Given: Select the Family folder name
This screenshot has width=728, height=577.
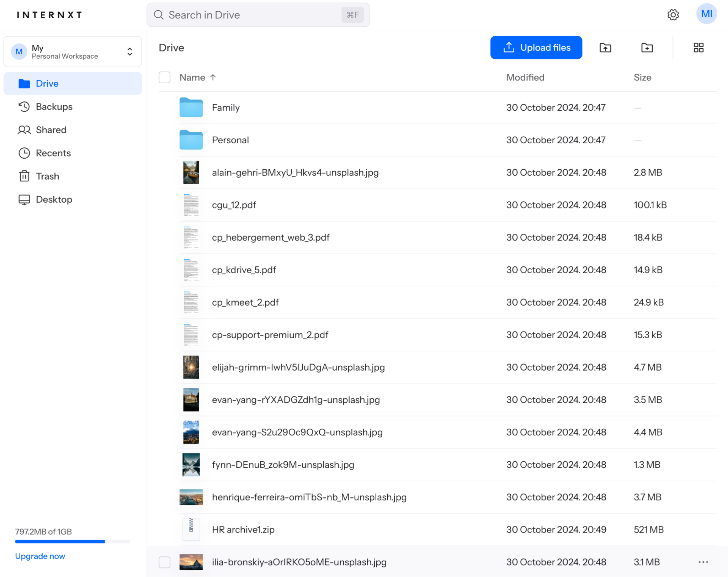Looking at the screenshot, I should point(226,107).
